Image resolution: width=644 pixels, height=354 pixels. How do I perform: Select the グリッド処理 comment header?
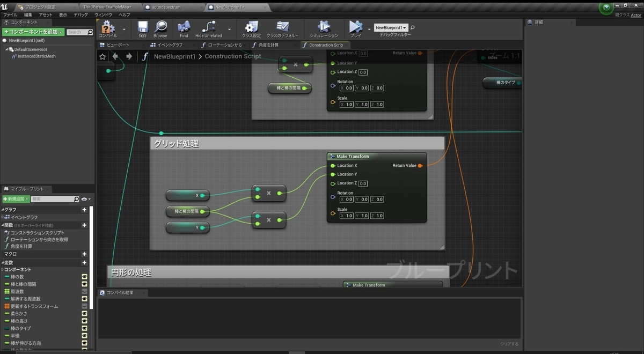tap(297, 143)
